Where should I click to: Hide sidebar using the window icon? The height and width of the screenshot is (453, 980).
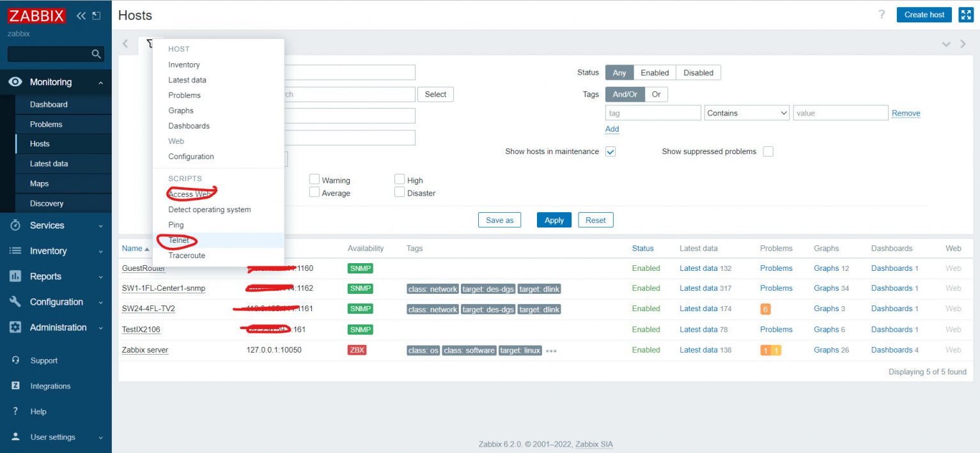coord(97,15)
